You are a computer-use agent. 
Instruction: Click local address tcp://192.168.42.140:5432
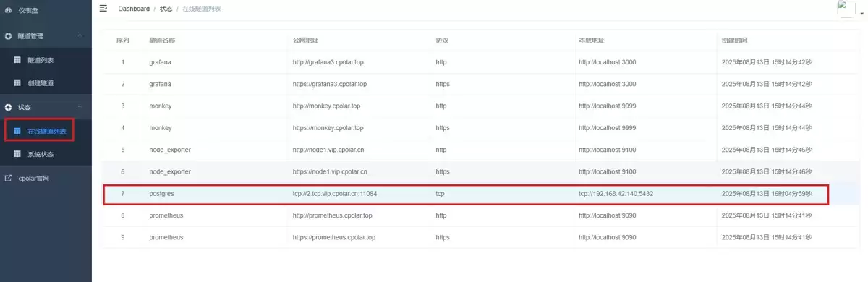616,194
